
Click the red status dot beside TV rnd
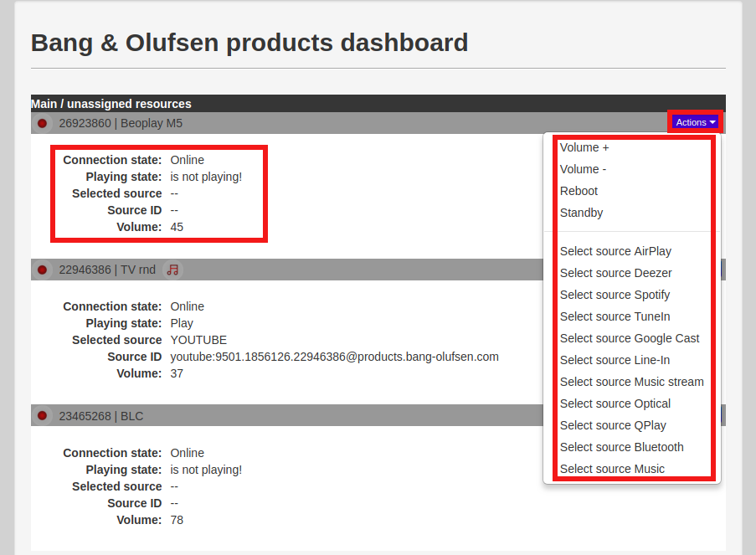point(43,270)
